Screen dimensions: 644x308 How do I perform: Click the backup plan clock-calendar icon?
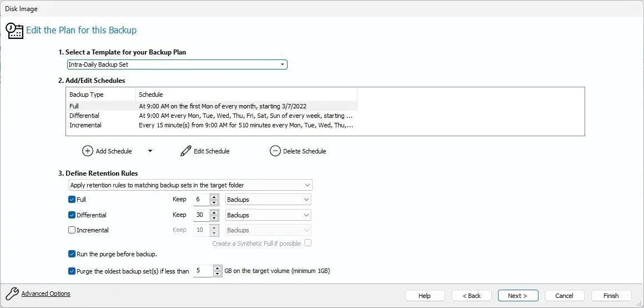[14, 31]
